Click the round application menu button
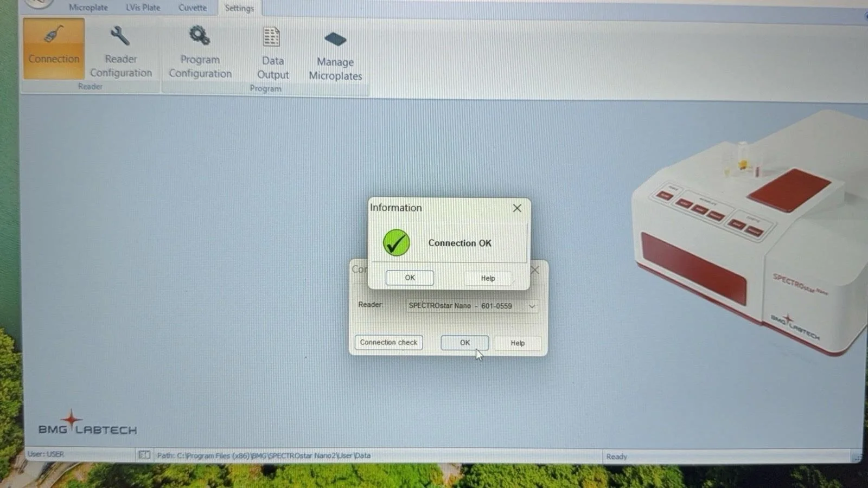This screenshot has width=868, height=488. click(39, 3)
